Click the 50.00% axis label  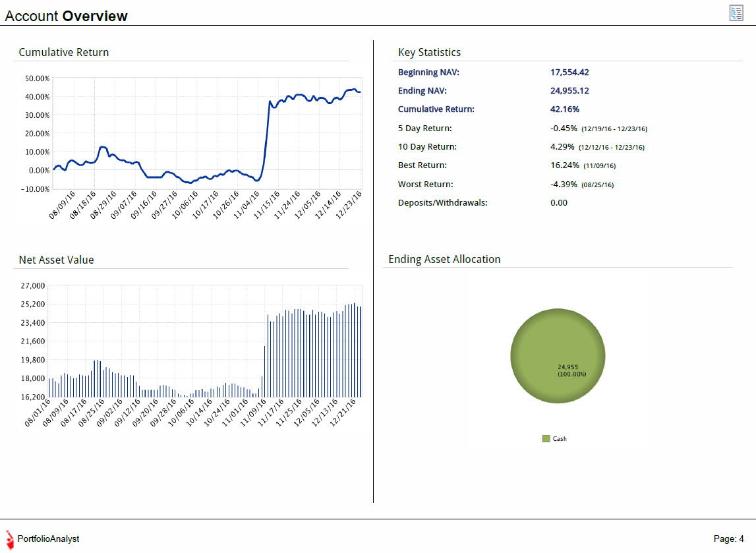point(37,78)
